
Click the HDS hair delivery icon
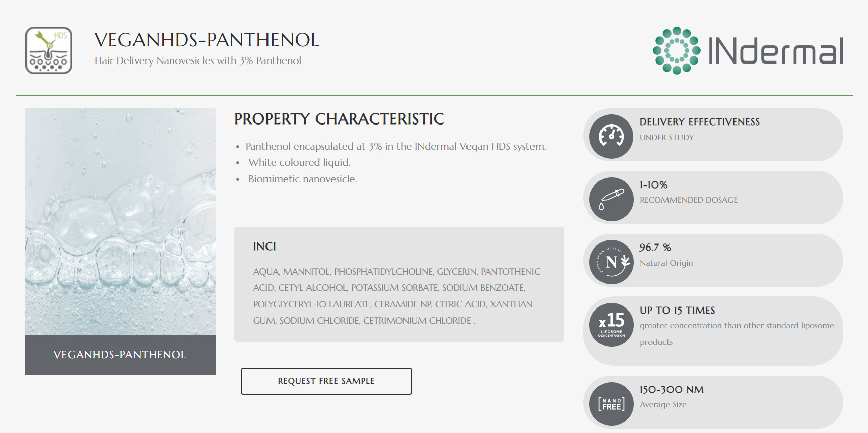[48, 50]
